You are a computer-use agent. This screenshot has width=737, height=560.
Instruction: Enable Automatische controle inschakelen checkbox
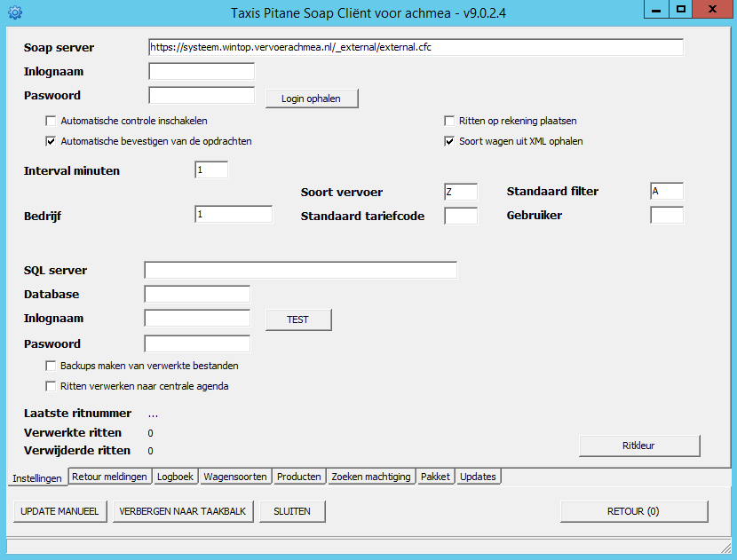pos(51,121)
